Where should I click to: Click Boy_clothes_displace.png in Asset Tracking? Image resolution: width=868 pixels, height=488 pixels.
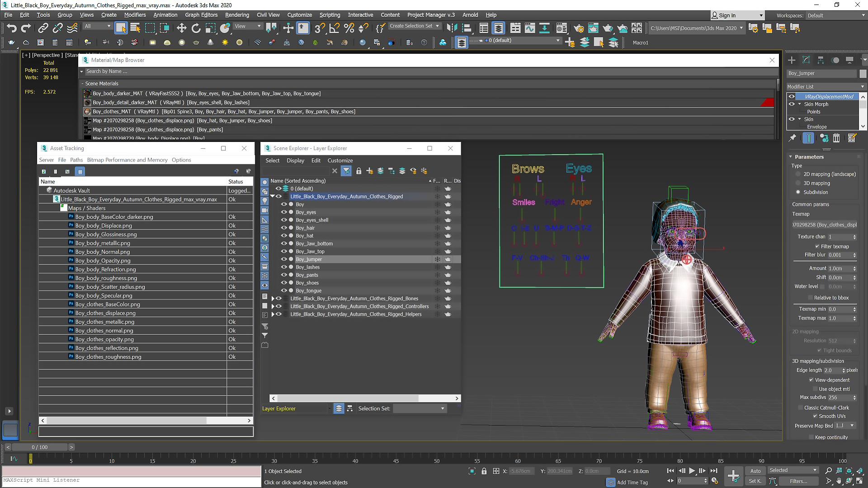(x=105, y=313)
